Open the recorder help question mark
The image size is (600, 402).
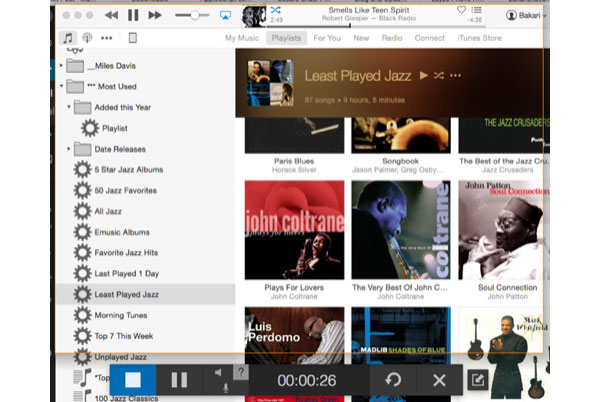[x=241, y=372]
